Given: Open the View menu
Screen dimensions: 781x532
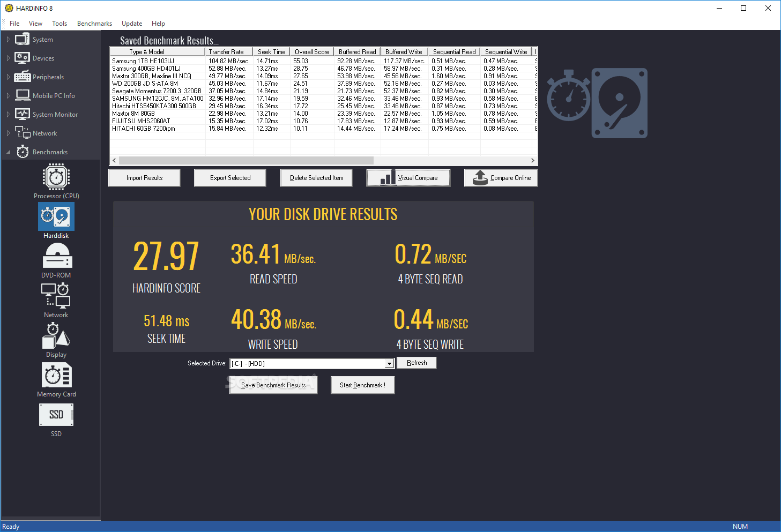Looking at the screenshot, I should (x=35, y=24).
